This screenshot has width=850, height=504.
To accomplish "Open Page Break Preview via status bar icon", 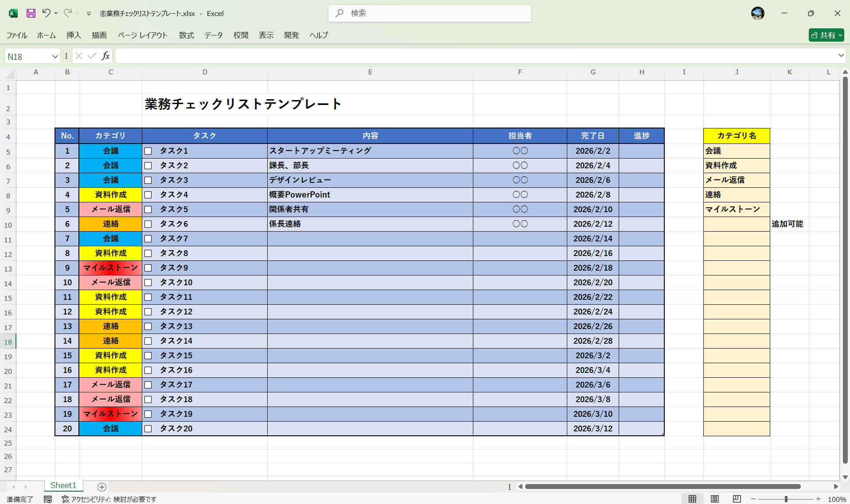I will tap(737, 499).
